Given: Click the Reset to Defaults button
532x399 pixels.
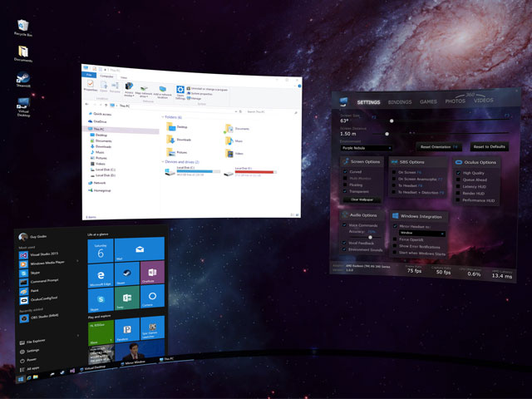Looking at the screenshot, I should [x=490, y=146].
